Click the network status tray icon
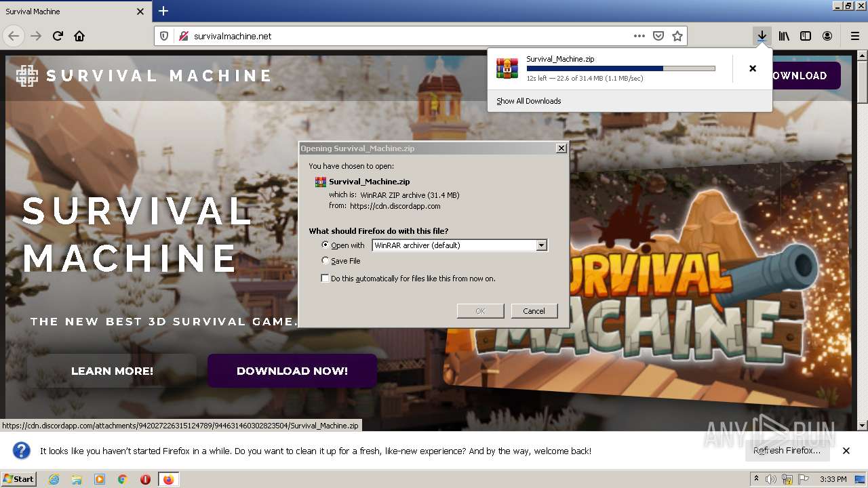 pos(787,479)
